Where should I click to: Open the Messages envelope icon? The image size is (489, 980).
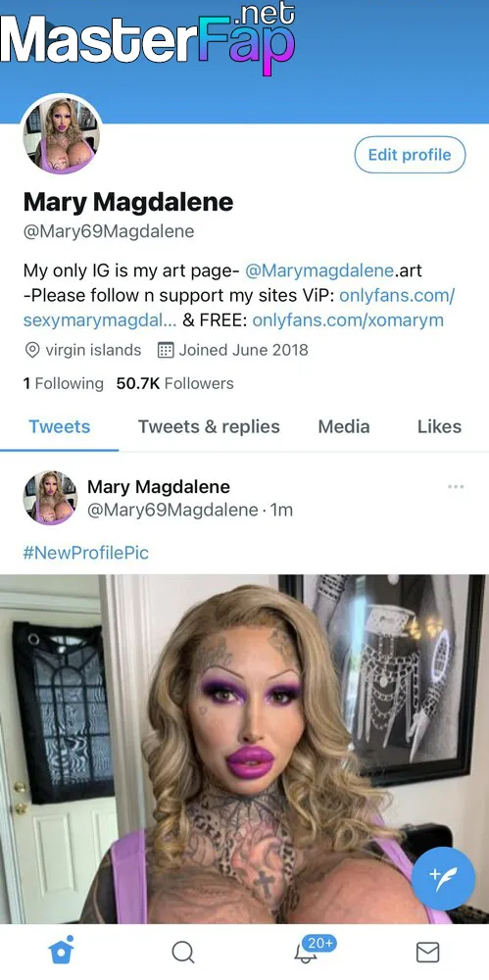(427, 953)
